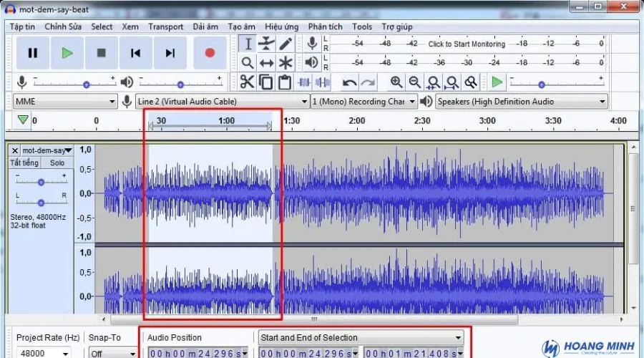Copy selection with the Copy icon
The image size is (644, 358).
pyautogui.click(x=265, y=82)
